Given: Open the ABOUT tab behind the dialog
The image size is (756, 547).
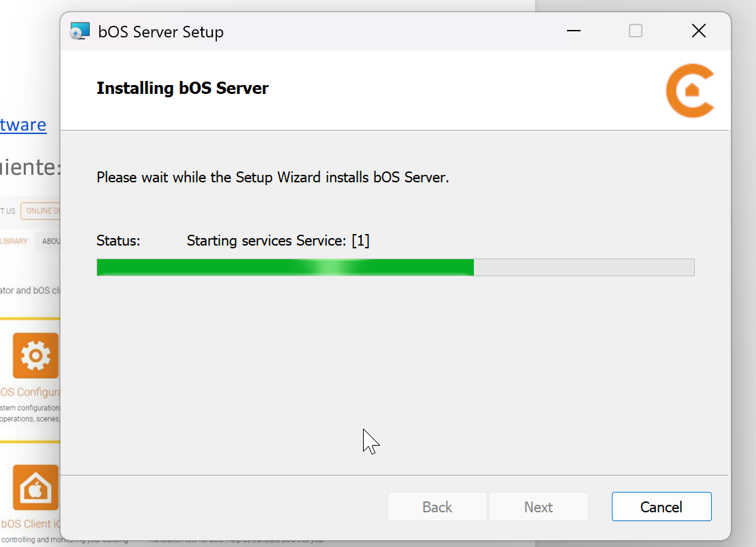Looking at the screenshot, I should [x=50, y=241].
